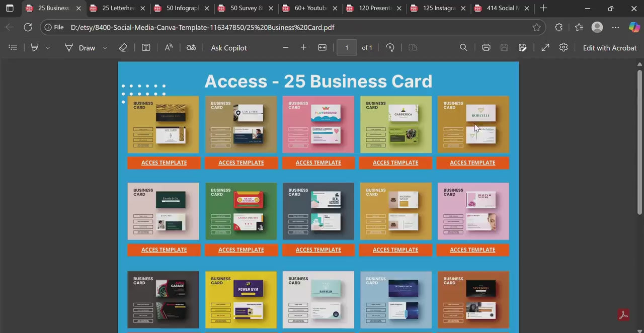
Task: Click the Fit to width icon
Action: click(323, 47)
